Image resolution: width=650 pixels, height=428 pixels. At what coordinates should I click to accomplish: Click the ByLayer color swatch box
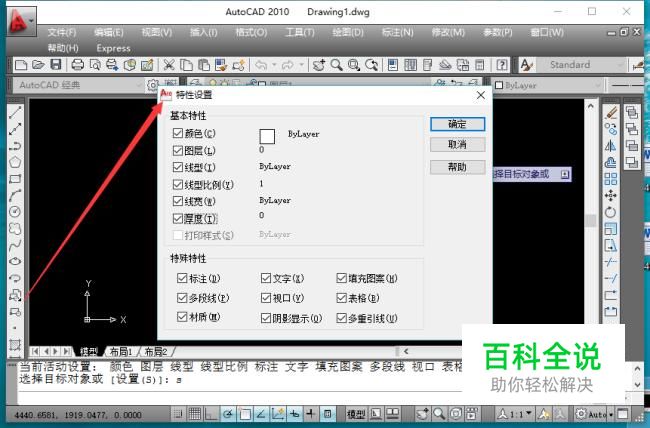pos(267,136)
